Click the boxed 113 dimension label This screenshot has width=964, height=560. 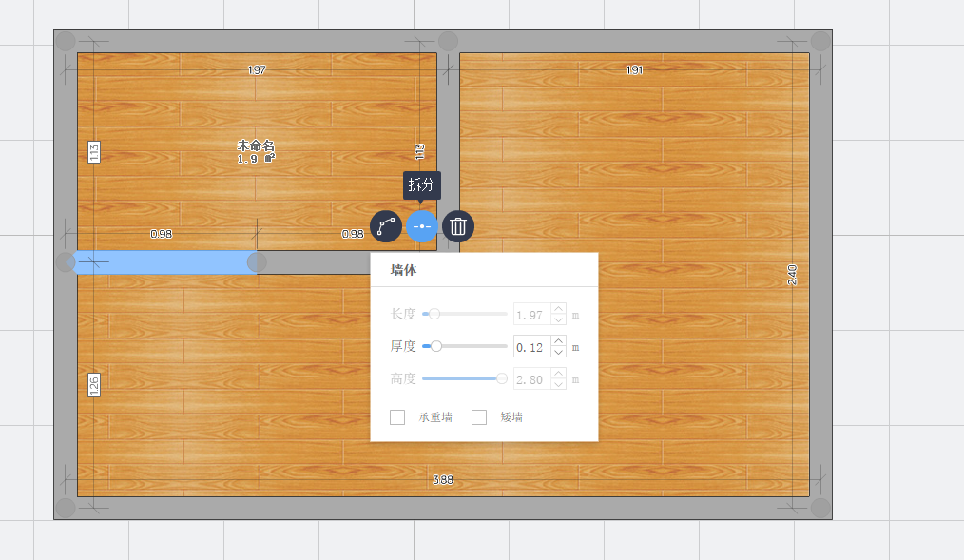pos(94,152)
